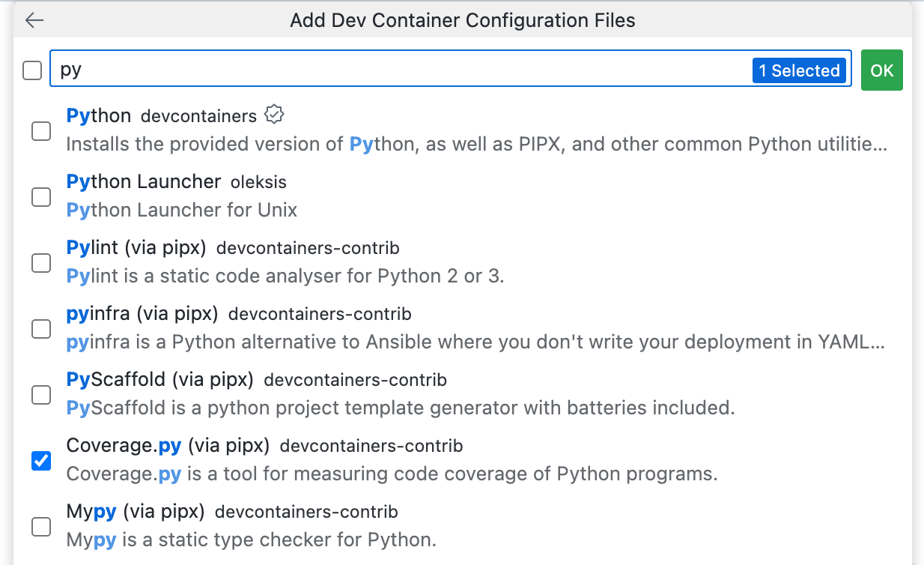924x565 pixels.
Task: Enable PyScaffold (via pipx)
Action: click(41, 395)
